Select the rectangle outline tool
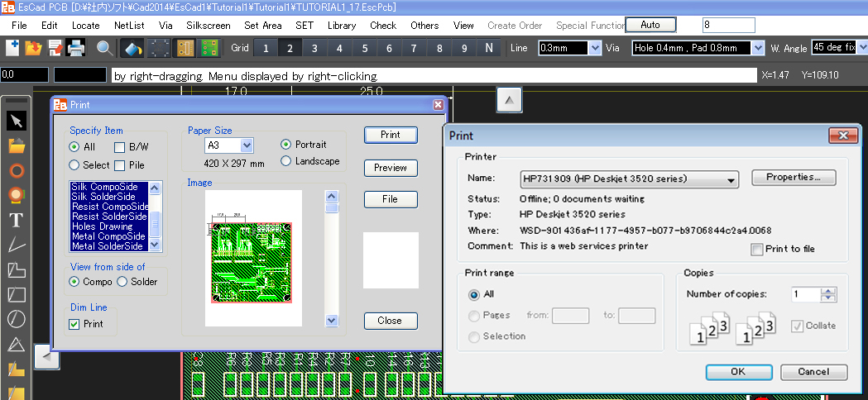 (x=17, y=294)
